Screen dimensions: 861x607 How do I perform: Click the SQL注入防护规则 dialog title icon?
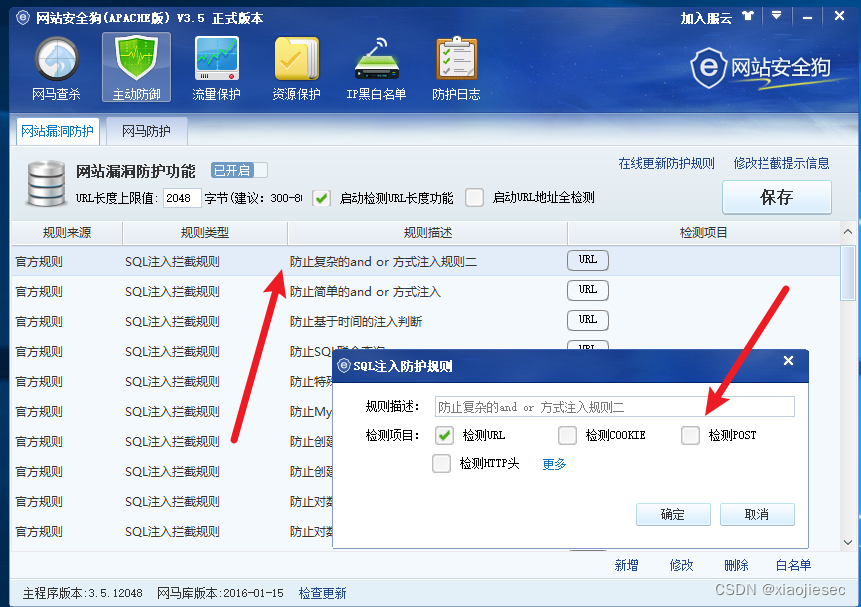(x=344, y=366)
